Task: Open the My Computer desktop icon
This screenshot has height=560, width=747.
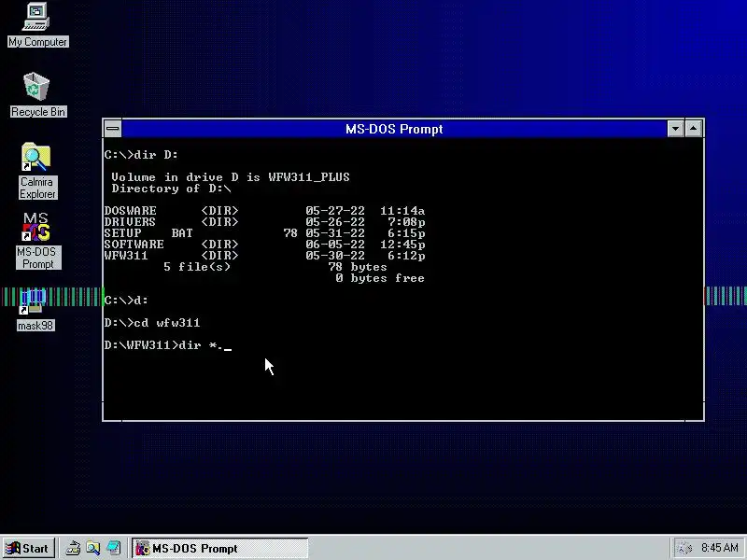Action: tap(37, 25)
